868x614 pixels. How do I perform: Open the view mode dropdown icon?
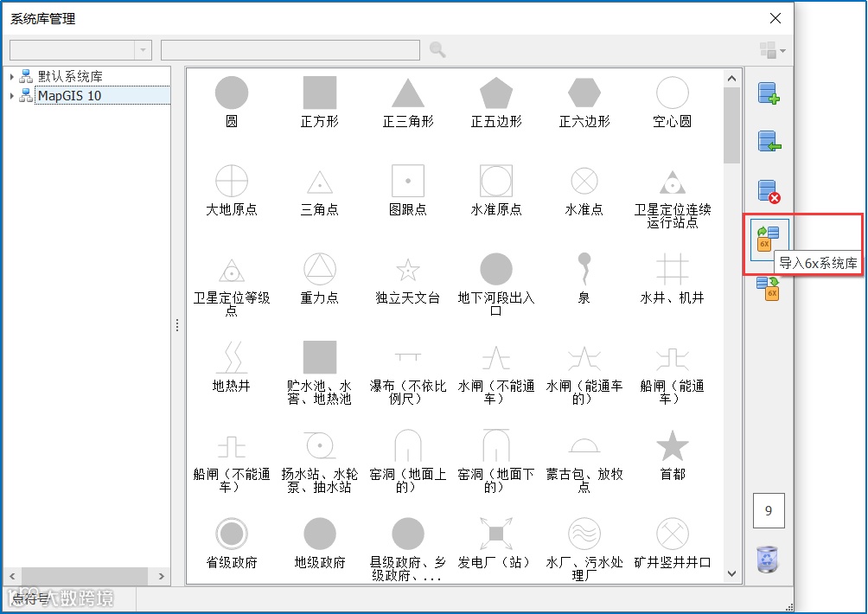(x=773, y=50)
